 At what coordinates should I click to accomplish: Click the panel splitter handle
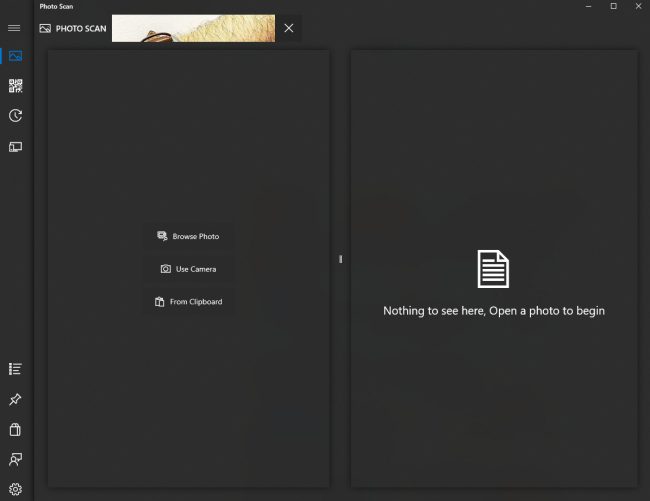340,259
